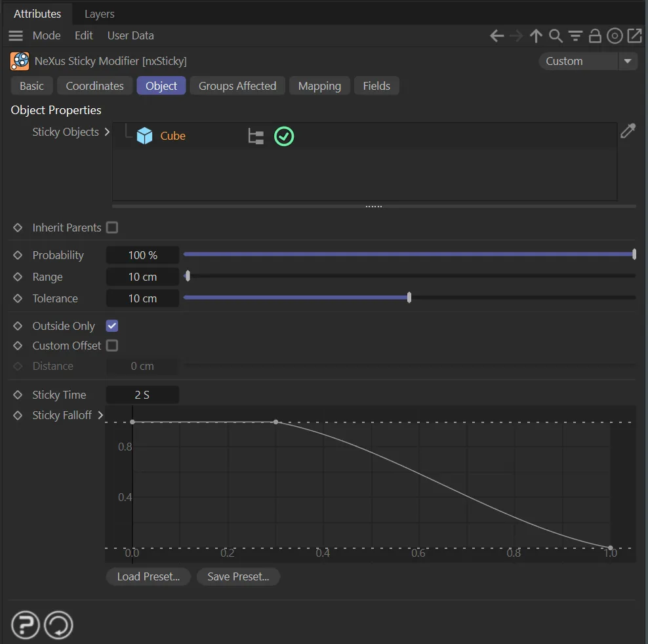Click the Load Preset button

(148, 576)
